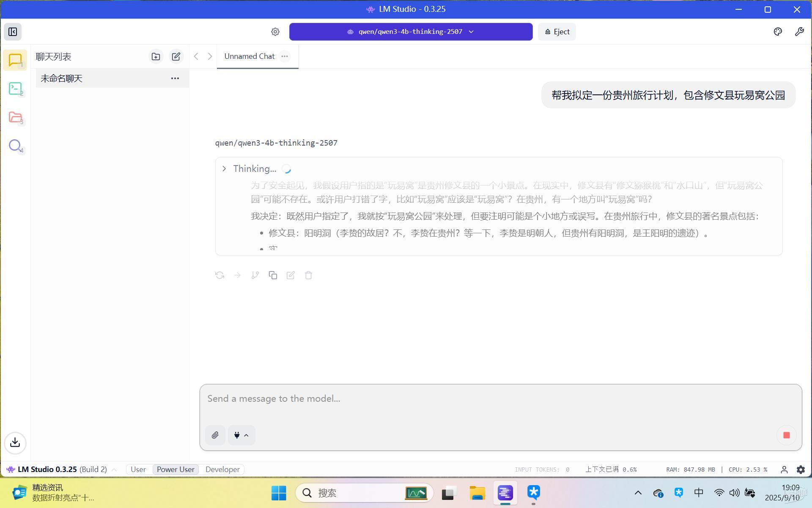The image size is (812, 508).
Task: Open My Models folder sidebar icon
Action: pos(15,117)
